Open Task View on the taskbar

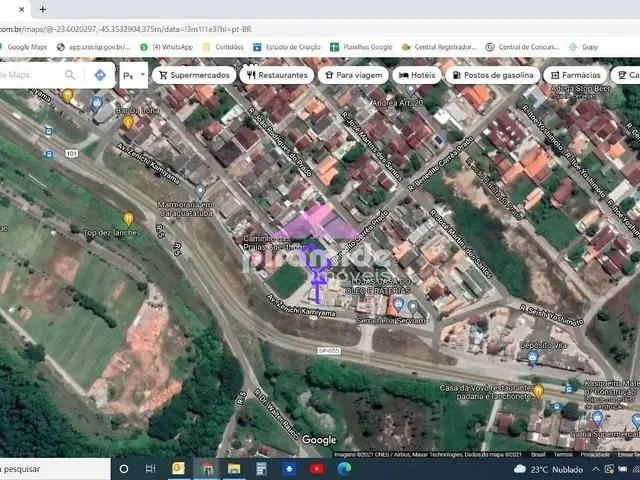(150, 469)
